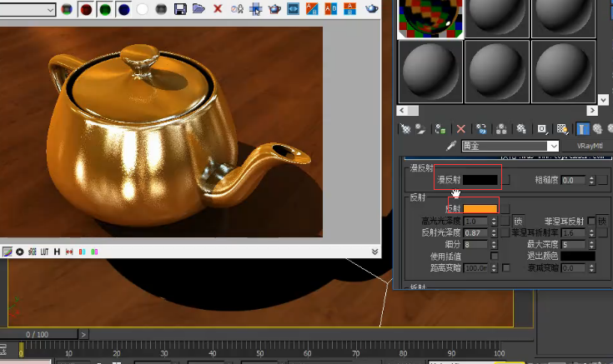Toggle the 距离变暗 checkbox
The image size is (613, 364).
[506, 268]
